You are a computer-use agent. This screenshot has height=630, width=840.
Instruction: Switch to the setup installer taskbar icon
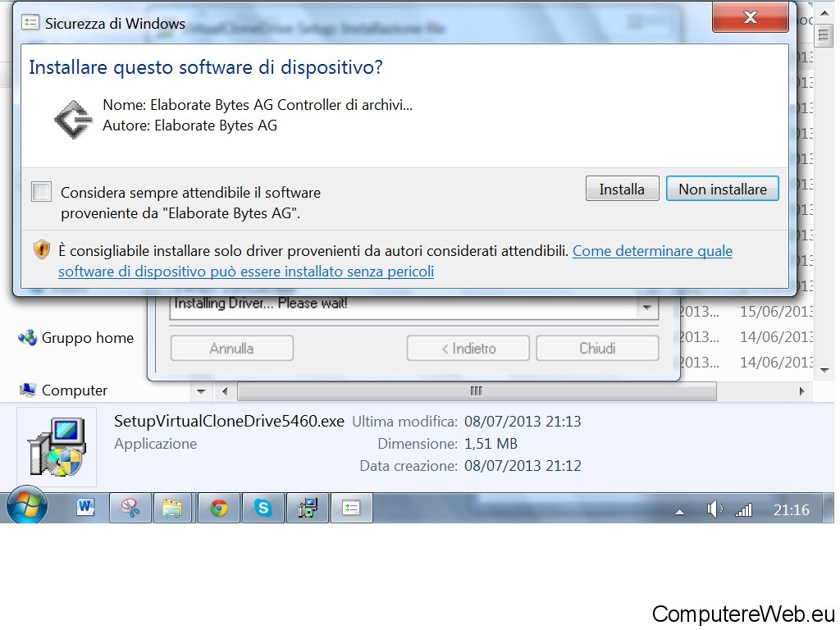click(308, 507)
